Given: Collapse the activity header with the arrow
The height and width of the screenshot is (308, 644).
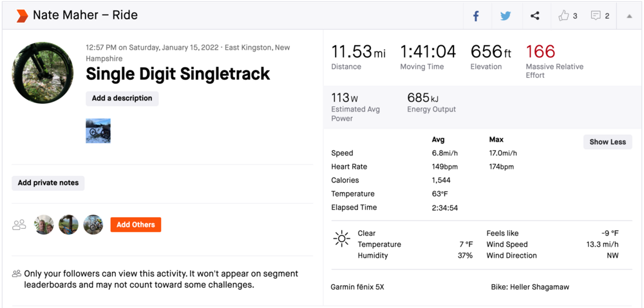Looking at the screenshot, I should coord(629,15).
